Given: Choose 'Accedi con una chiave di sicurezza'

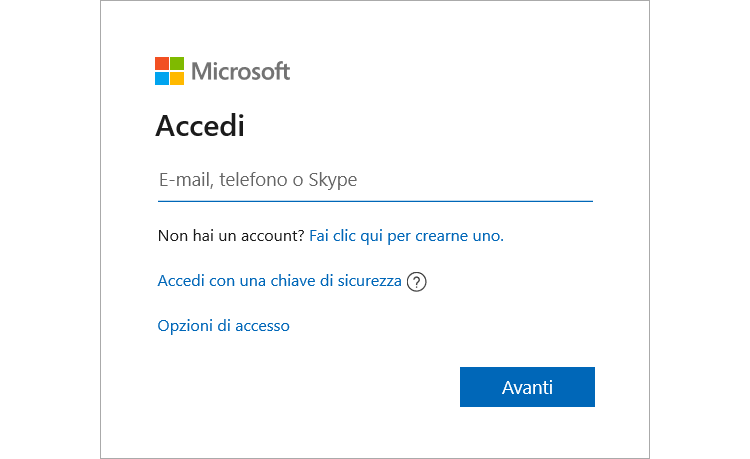Looking at the screenshot, I should [279, 281].
